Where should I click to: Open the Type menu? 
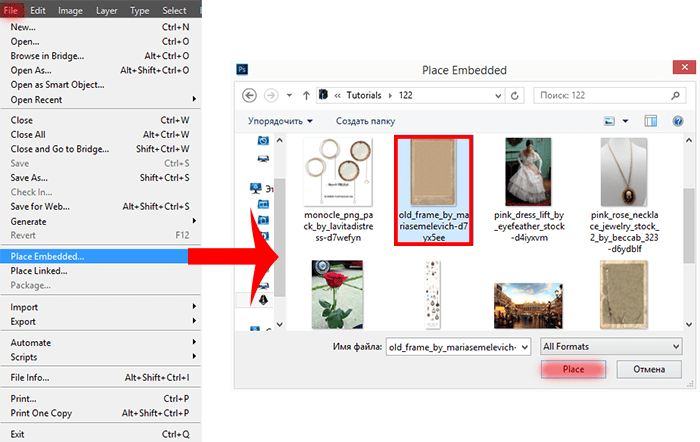pyautogui.click(x=139, y=10)
